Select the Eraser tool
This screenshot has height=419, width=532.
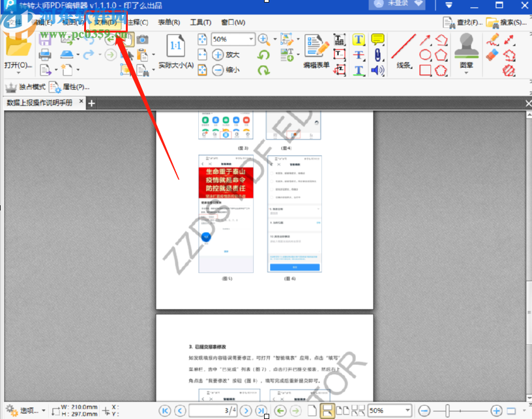[x=493, y=55]
